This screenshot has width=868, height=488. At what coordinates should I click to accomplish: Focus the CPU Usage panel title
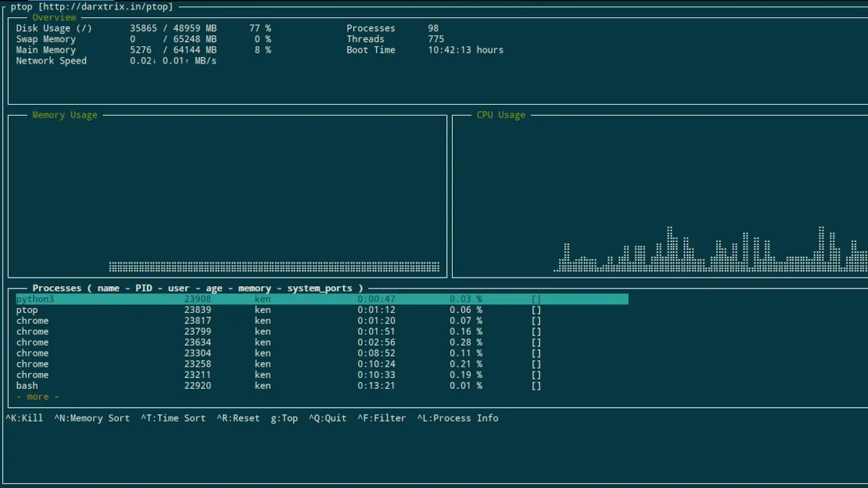coord(501,115)
